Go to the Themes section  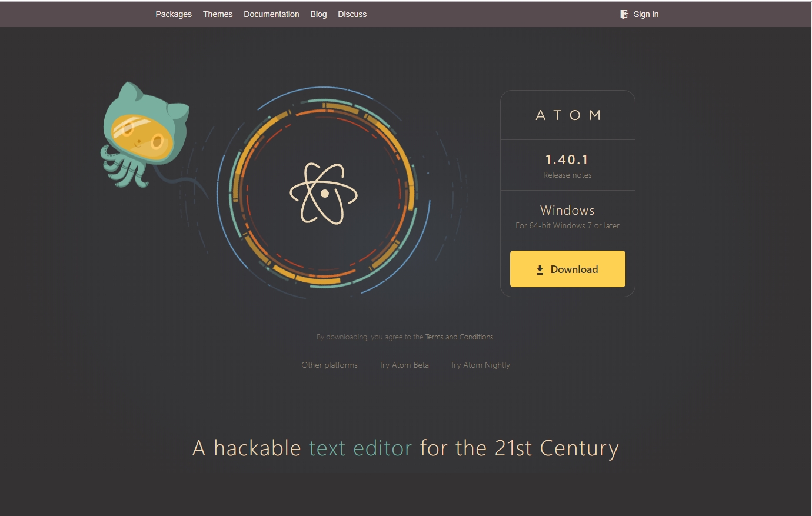(x=218, y=14)
